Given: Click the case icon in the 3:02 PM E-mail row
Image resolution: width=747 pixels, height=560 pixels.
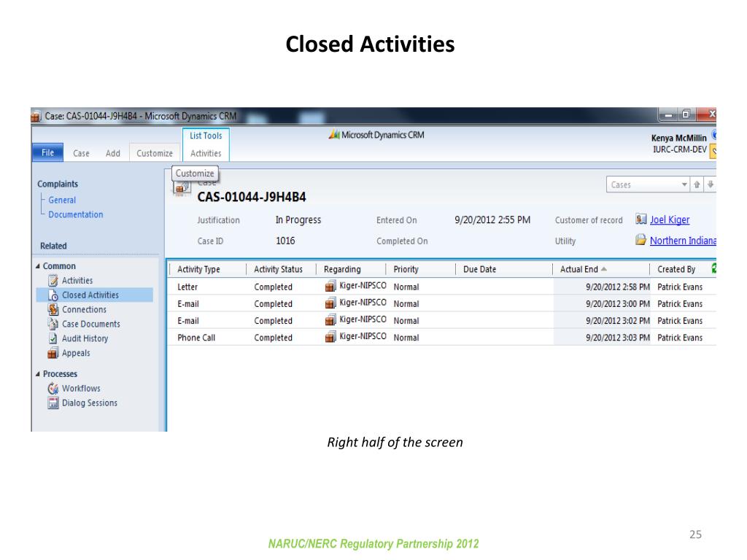Looking at the screenshot, I should coord(330,320).
